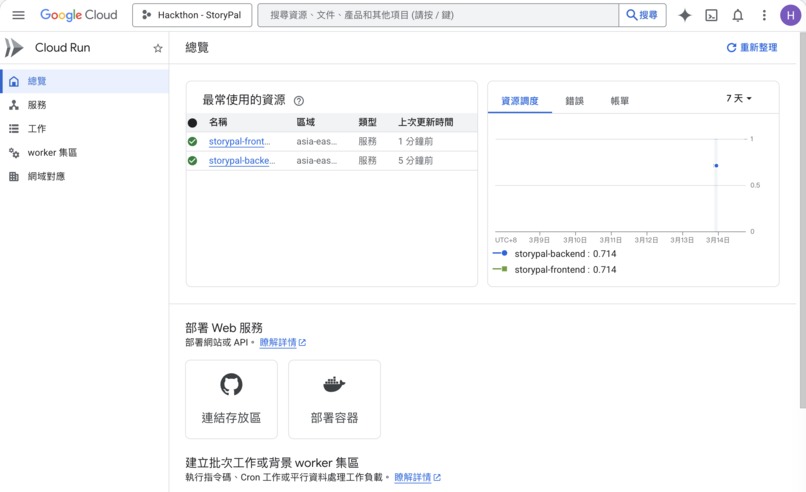Screen dimensions: 806x492
Task: Go to 服務 in the sidebar
Action: (x=84, y=105)
